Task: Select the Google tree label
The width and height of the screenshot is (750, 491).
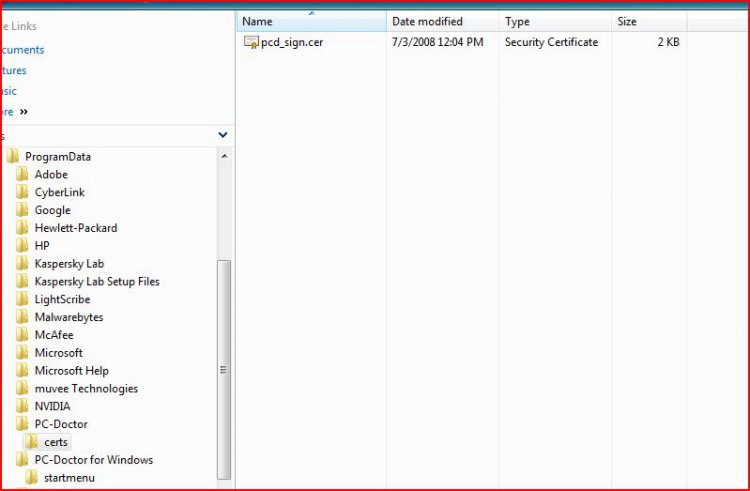Action: pos(53,210)
